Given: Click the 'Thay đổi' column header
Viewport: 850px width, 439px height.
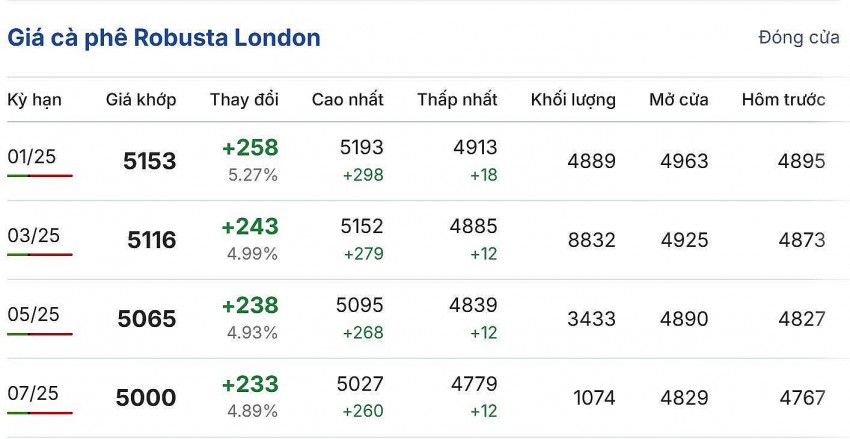Looking at the screenshot, I should 244,100.
